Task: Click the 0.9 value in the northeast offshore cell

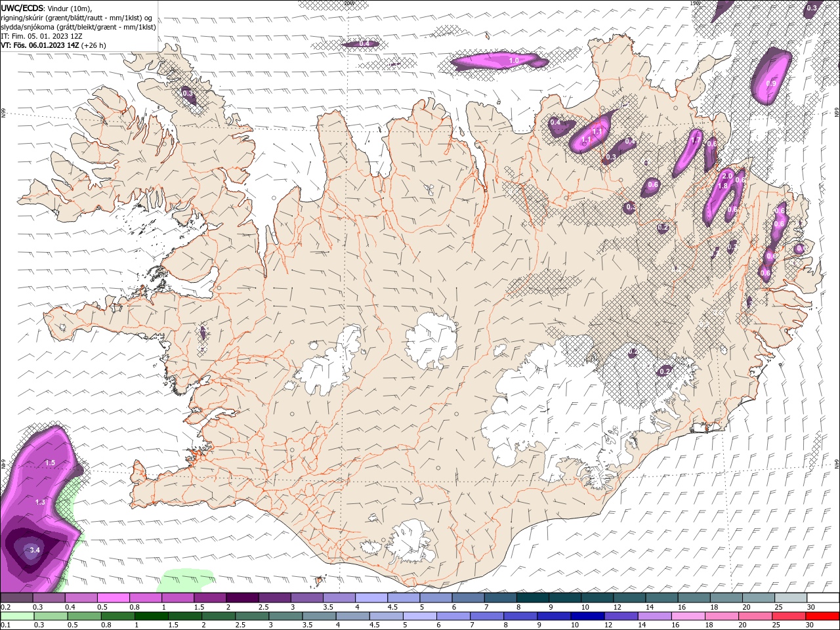Action: pos(771,83)
